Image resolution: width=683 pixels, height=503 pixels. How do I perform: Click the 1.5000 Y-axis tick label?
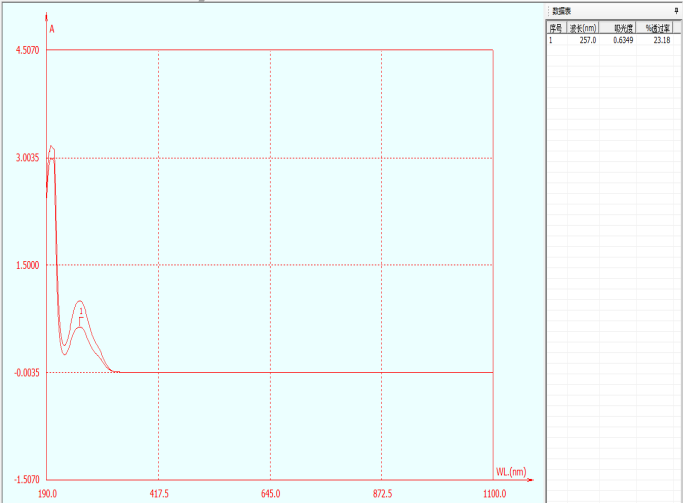pos(26,265)
